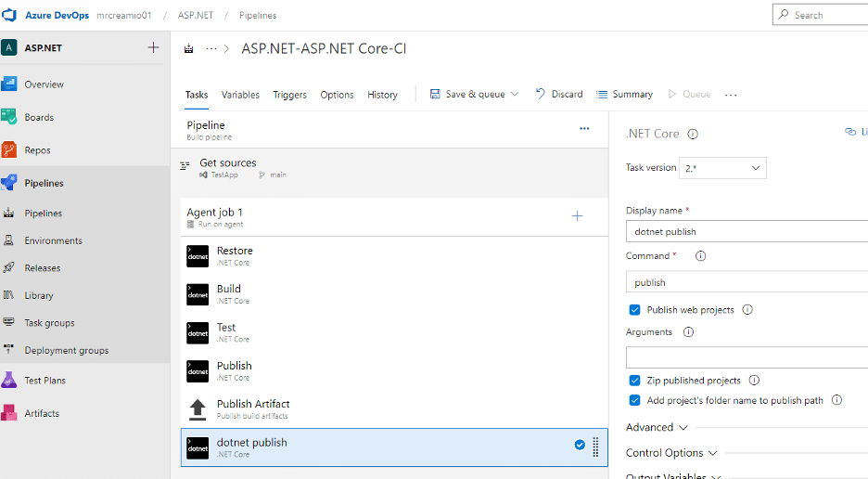Image resolution: width=868 pixels, height=479 pixels.
Task: Click the empty Arguments input field
Action: point(747,357)
